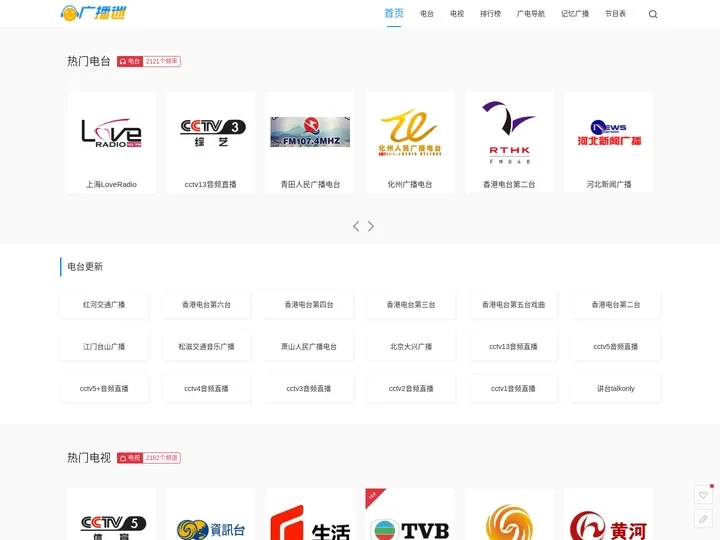The height and width of the screenshot is (540, 720).
Task: Open cctv2音频直播 link
Action: (x=411, y=388)
